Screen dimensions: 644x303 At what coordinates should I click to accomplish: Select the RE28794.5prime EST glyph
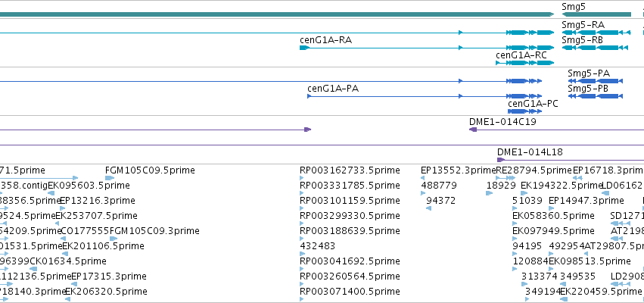[506, 178]
